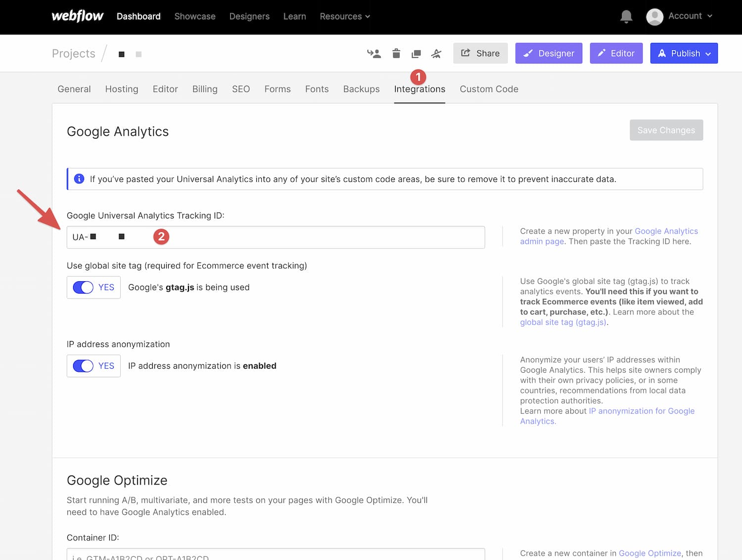Click the Webflow logo
742x560 pixels.
[x=77, y=16]
